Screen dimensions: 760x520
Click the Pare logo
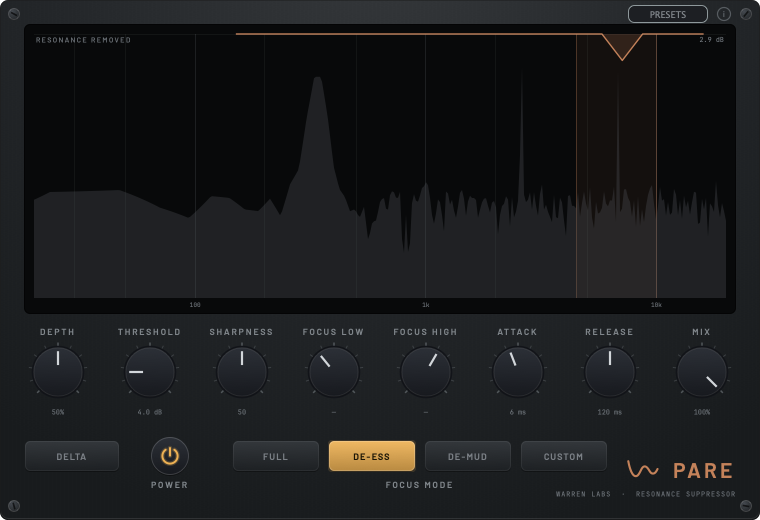tap(680, 470)
